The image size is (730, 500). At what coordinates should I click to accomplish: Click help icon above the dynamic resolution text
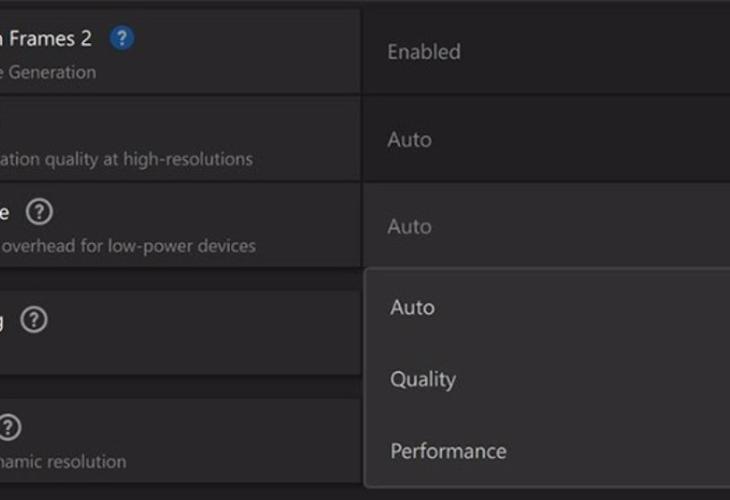(x=8, y=428)
